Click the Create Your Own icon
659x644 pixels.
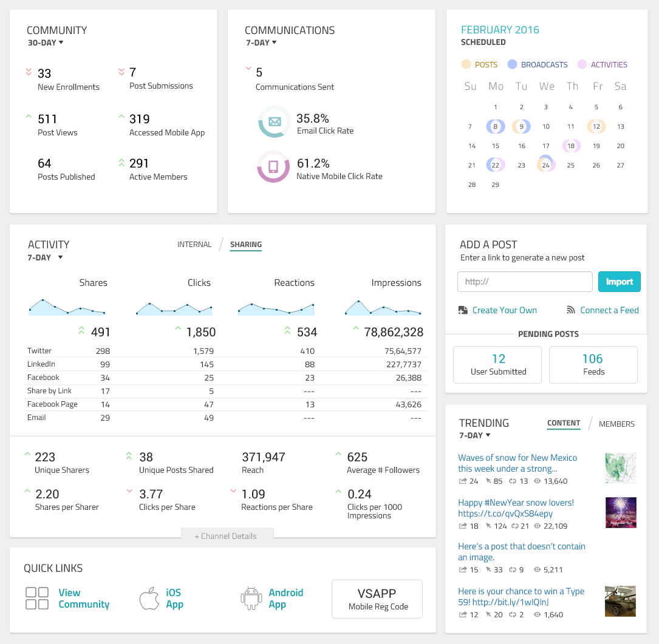[x=463, y=310]
